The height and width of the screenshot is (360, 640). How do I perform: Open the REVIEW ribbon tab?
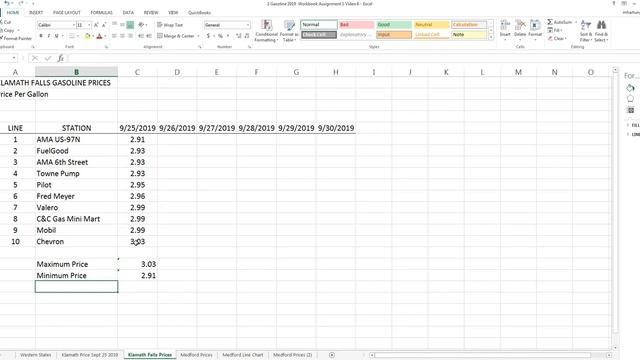point(151,13)
